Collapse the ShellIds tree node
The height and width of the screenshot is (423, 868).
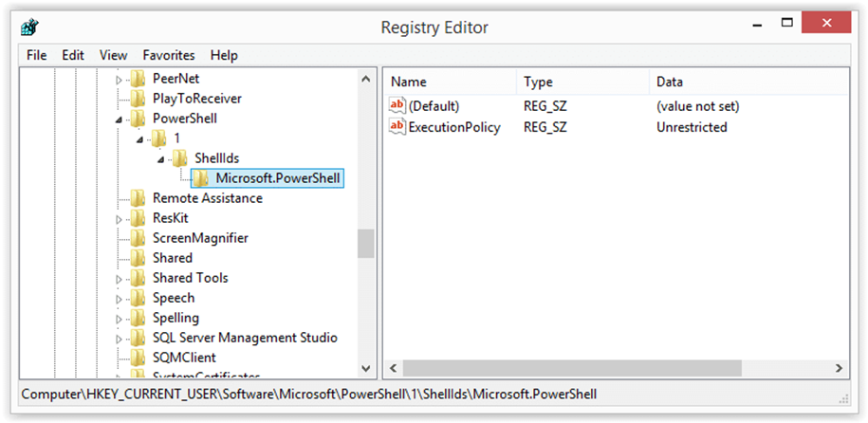coord(160,159)
